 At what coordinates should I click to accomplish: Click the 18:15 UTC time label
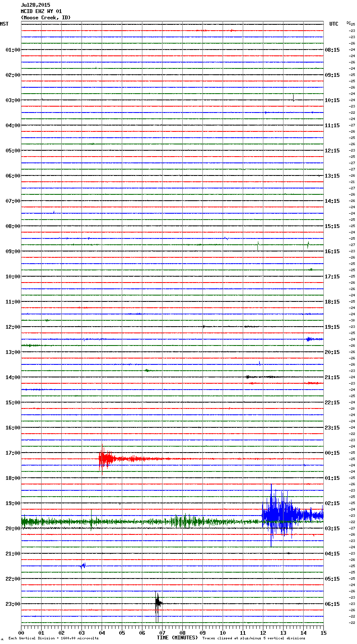(332, 301)
